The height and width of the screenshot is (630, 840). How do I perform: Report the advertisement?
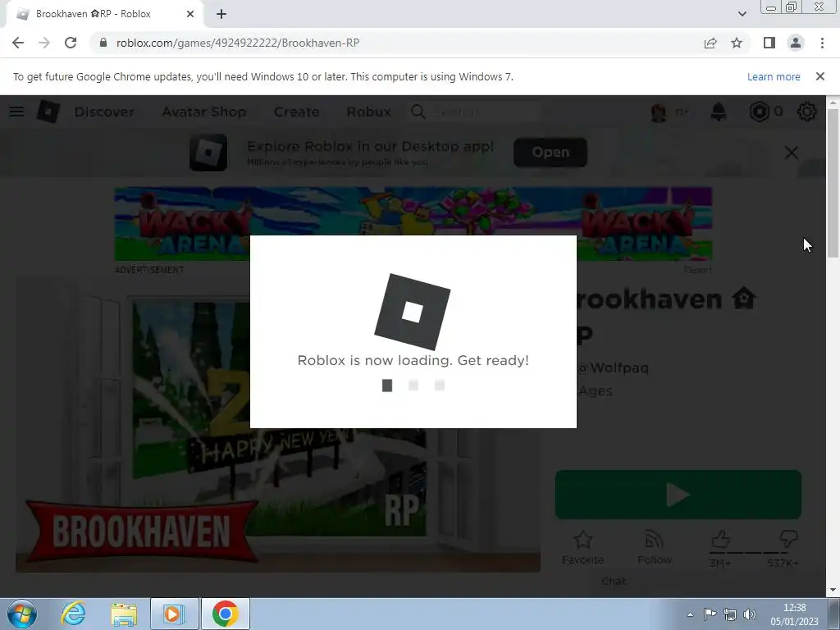697,270
